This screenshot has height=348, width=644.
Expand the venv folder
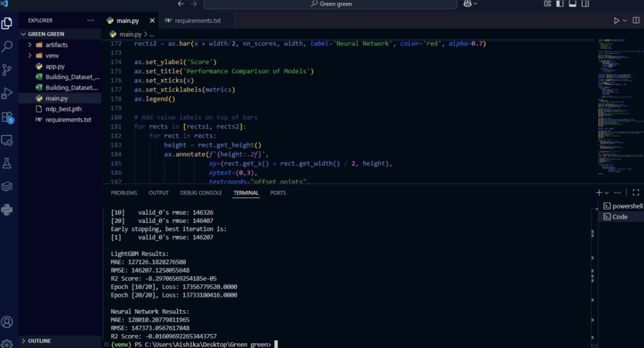(52, 56)
